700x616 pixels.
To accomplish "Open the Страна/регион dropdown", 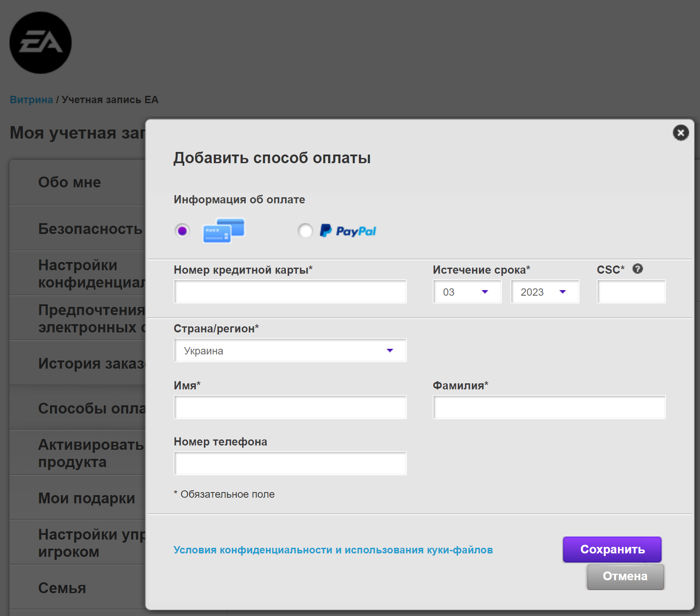I will click(290, 351).
